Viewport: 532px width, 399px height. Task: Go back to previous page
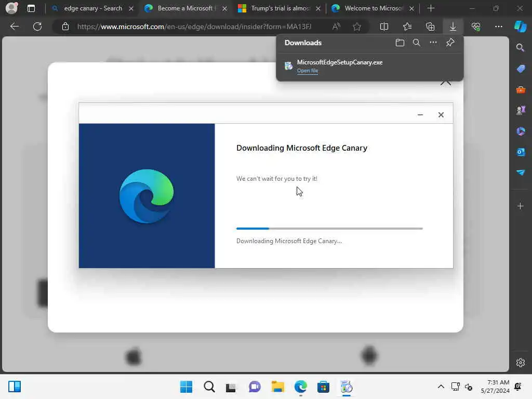point(14,26)
